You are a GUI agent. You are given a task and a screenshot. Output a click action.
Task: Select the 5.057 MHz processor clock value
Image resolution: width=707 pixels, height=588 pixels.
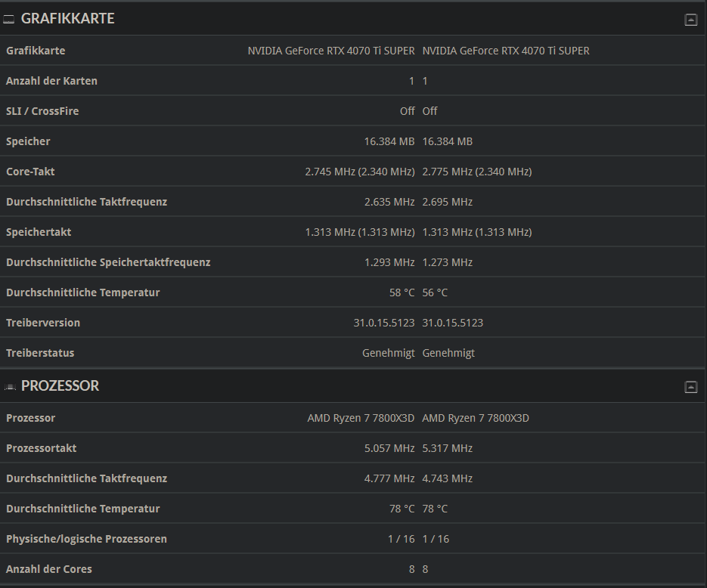389,448
